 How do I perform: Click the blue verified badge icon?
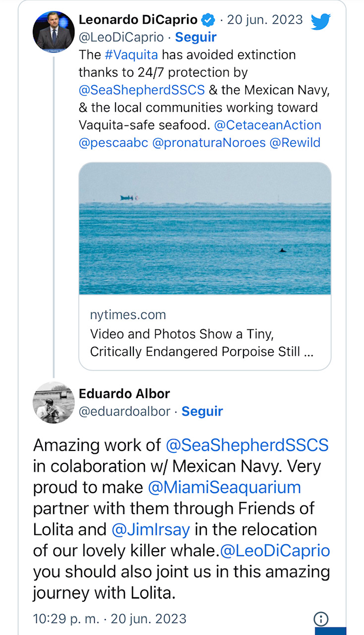208,20
